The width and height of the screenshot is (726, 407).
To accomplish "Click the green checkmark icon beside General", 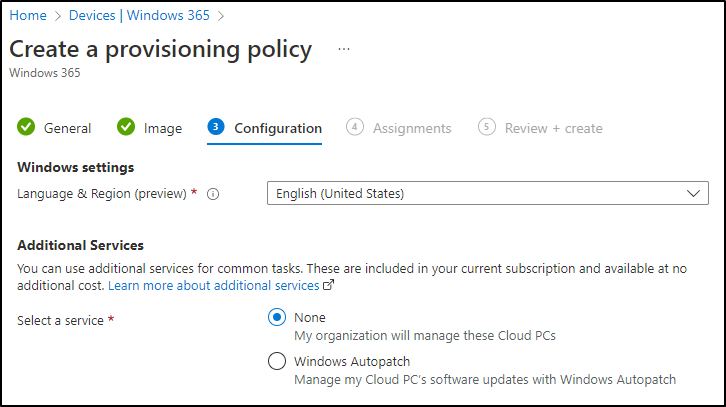I will [26, 127].
